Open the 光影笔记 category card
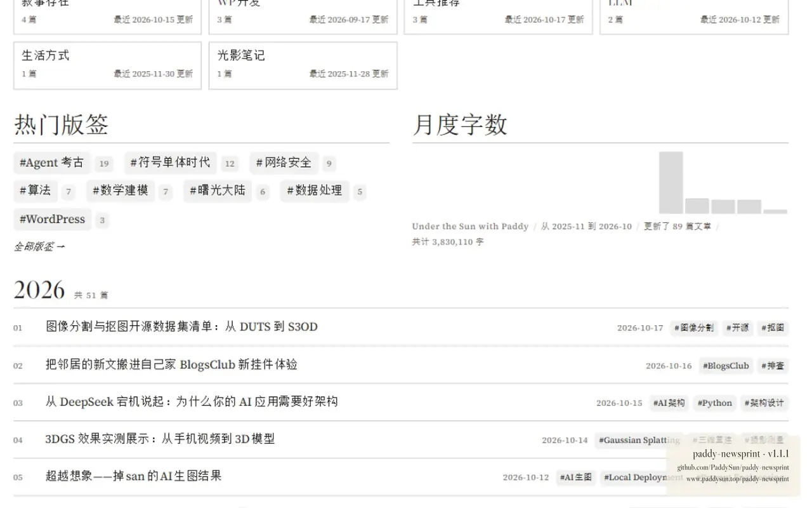The width and height of the screenshot is (812, 508). coord(303,65)
